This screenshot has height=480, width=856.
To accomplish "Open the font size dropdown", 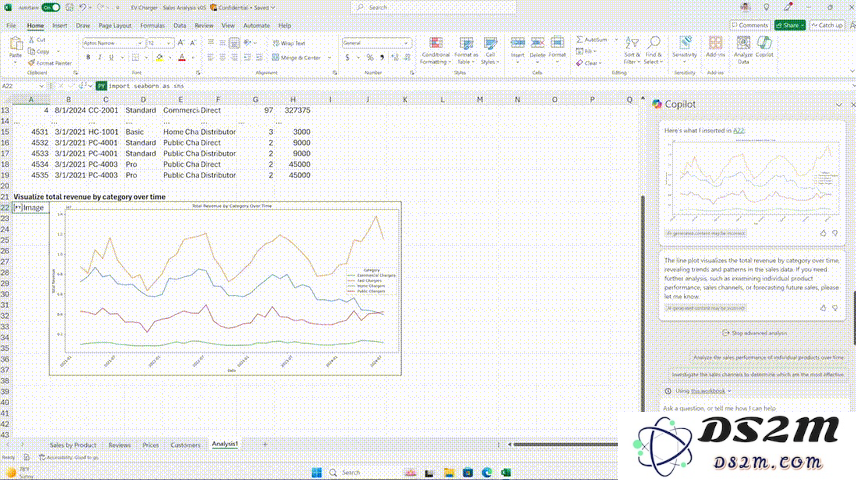I will pos(168,43).
